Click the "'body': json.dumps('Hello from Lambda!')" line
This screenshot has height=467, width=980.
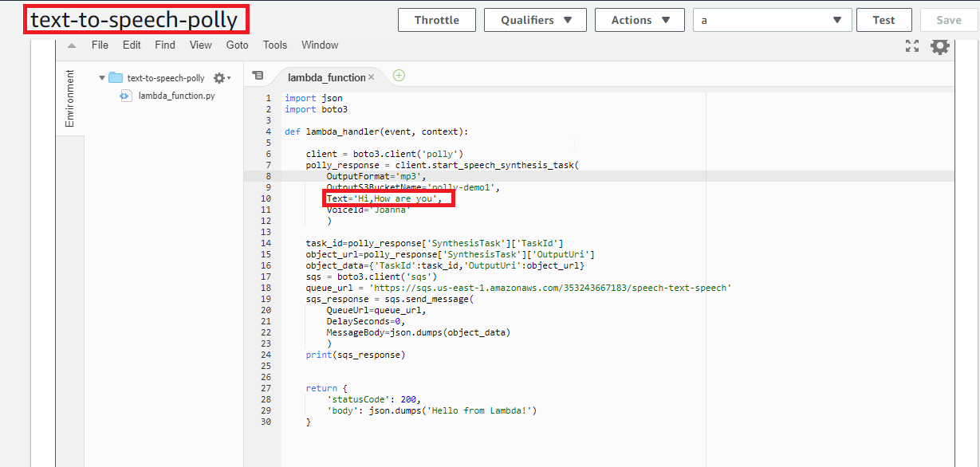(x=431, y=410)
